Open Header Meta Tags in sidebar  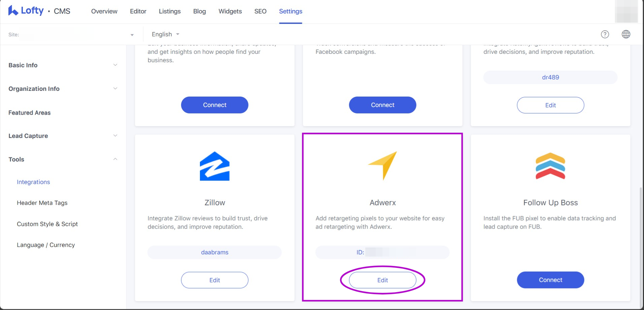click(x=42, y=203)
